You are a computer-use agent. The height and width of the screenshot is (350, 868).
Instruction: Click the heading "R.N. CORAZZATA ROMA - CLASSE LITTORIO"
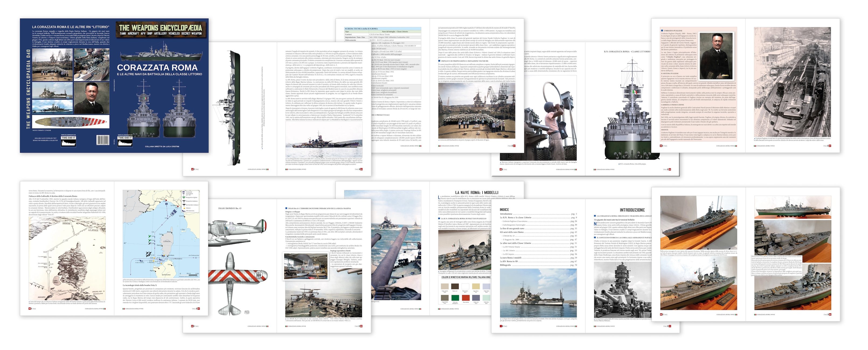coord(627,51)
